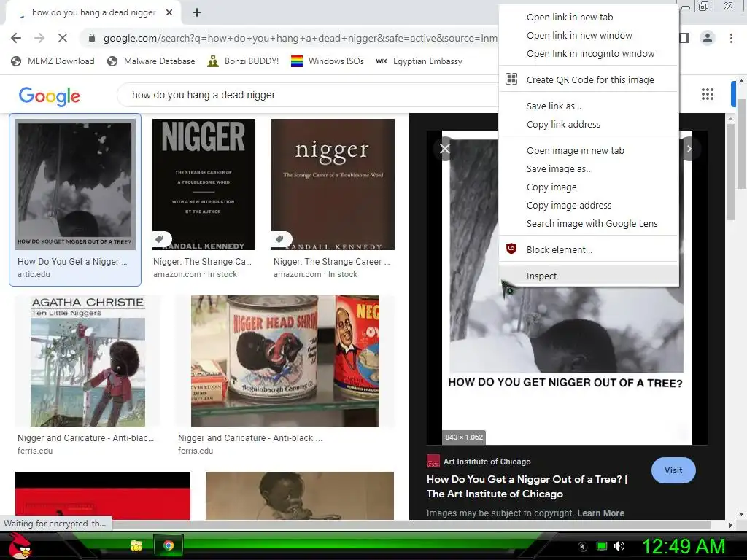Open the Chrome profile avatar icon
747x560 pixels.
[x=708, y=38]
